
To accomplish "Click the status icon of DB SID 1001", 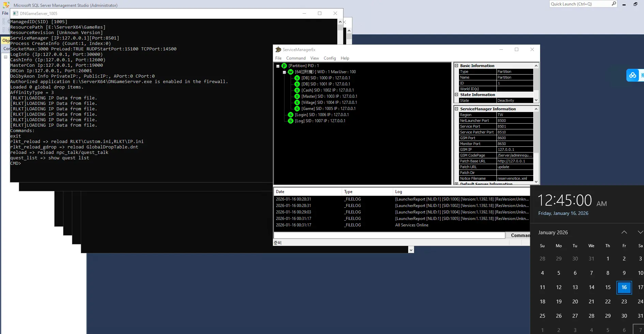I will [x=297, y=84].
